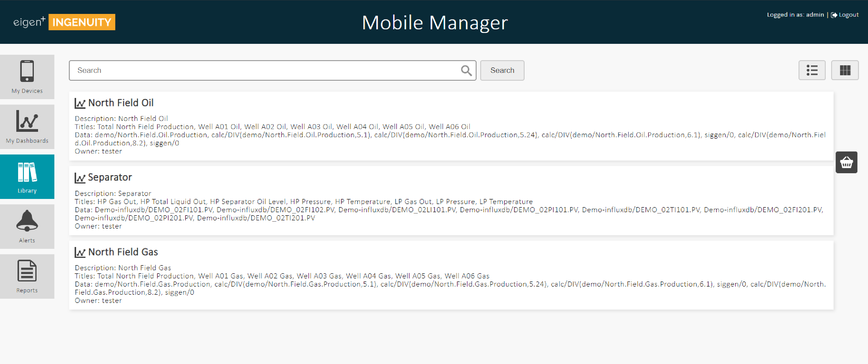Viewport: 868px width, 364px height.
Task: Click the Titles line starting 'HP Gas Out'
Action: coord(304,202)
